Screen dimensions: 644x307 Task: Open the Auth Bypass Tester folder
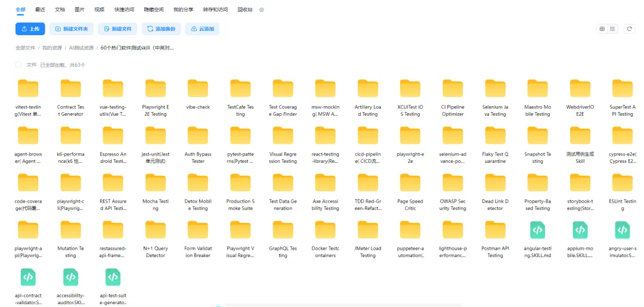pos(198,136)
